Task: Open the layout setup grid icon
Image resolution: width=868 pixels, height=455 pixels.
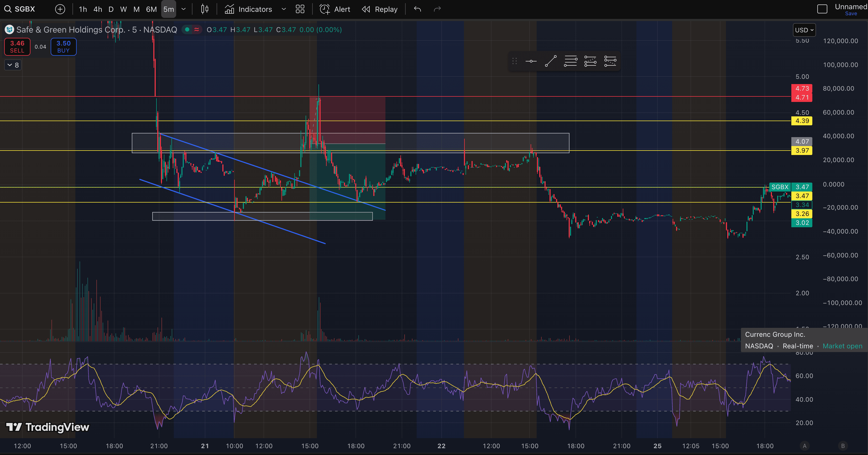Action: pos(300,9)
